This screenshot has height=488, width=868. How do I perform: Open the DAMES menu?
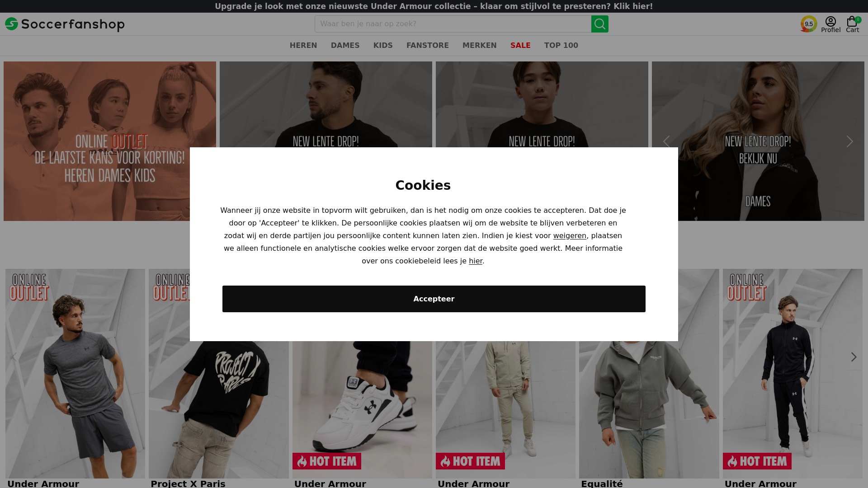pos(345,45)
